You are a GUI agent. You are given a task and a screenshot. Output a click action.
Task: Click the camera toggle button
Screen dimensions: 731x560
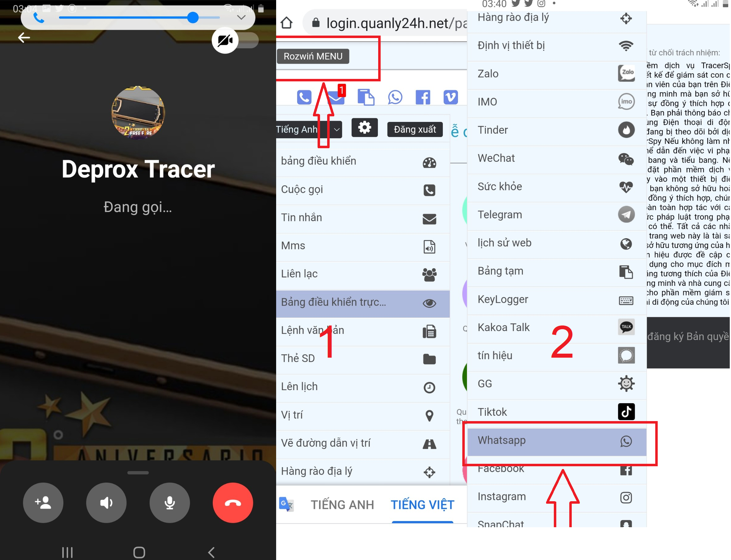(225, 40)
